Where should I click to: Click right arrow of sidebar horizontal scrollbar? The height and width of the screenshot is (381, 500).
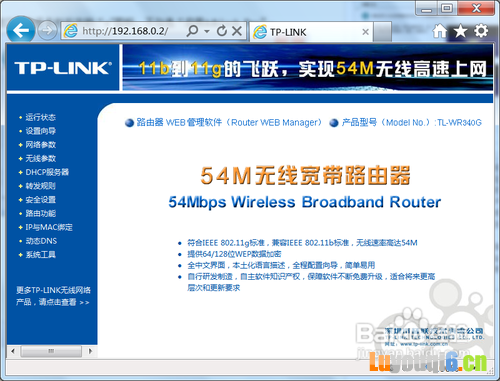click(90, 351)
